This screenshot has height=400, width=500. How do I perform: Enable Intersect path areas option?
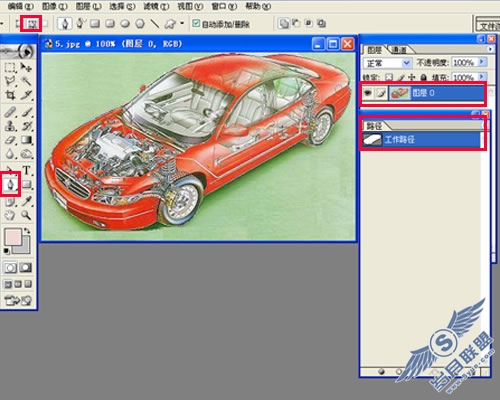(309, 23)
